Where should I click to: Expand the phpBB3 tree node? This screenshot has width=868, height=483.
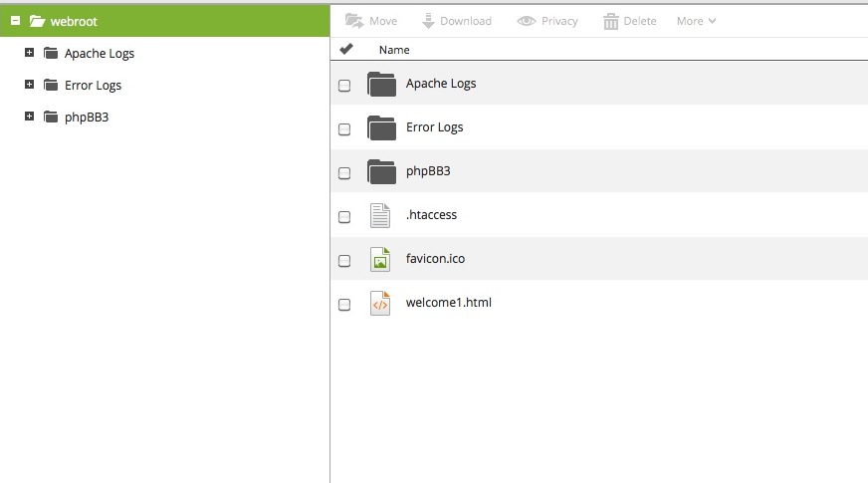29,117
